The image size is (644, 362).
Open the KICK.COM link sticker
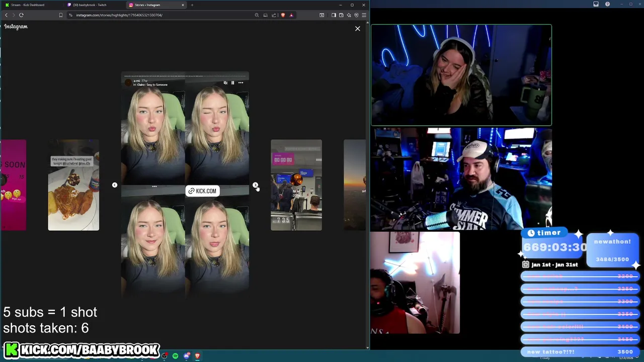tap(202, 191)
